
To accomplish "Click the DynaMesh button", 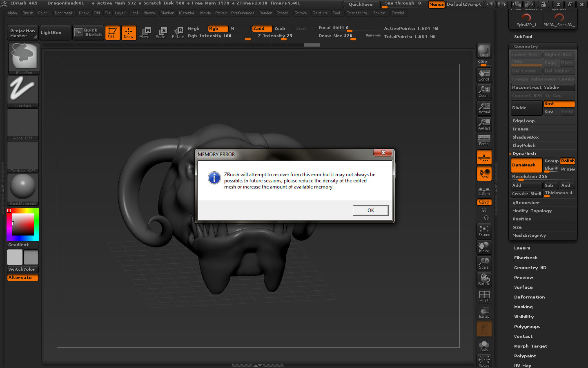I will click(x=526, y=165).
